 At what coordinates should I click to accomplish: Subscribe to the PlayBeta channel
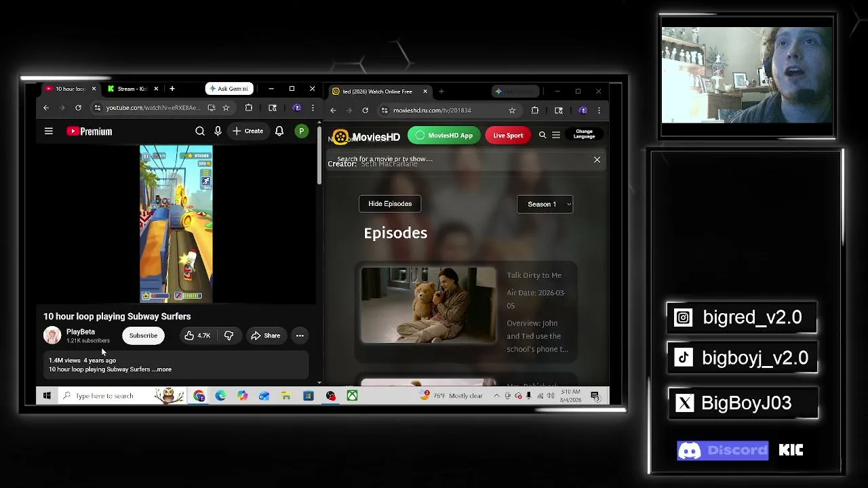click(143, 335)
